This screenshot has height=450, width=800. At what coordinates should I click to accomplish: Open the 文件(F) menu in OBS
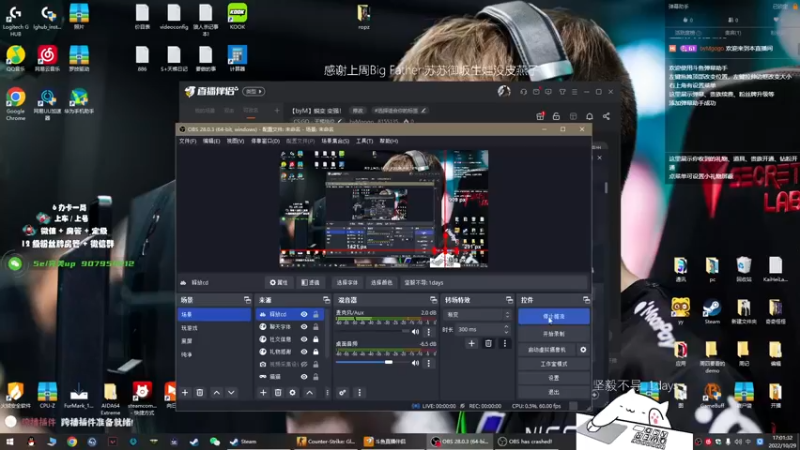click(187, 141)
